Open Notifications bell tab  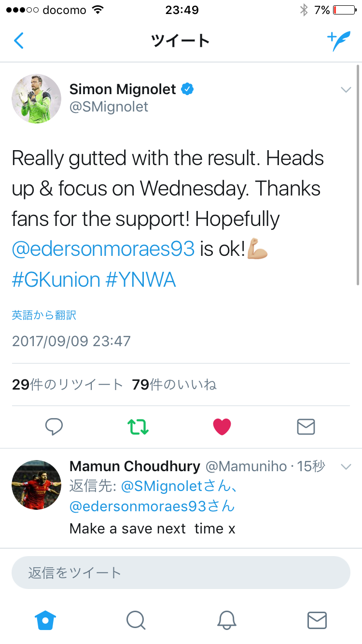pos(226,620)
